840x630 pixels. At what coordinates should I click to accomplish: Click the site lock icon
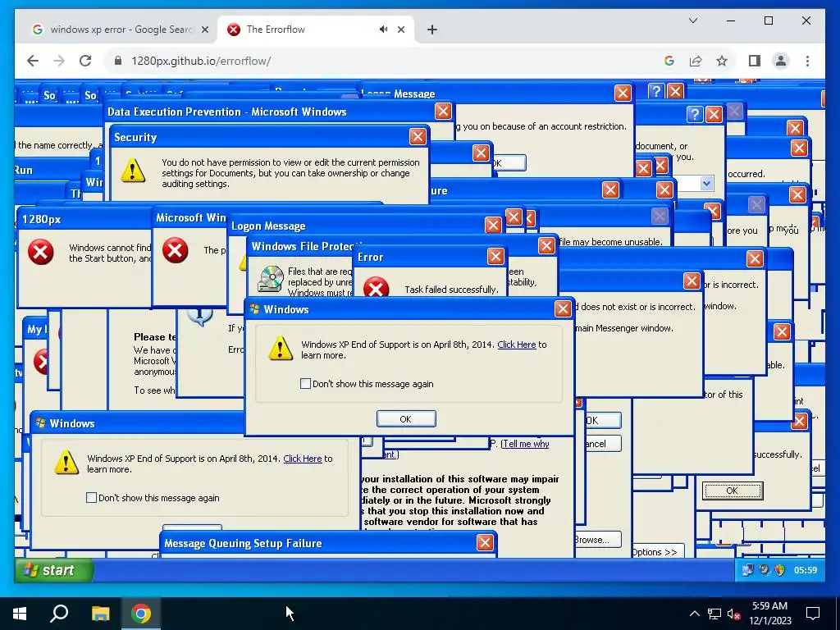[x=118, y=61]
